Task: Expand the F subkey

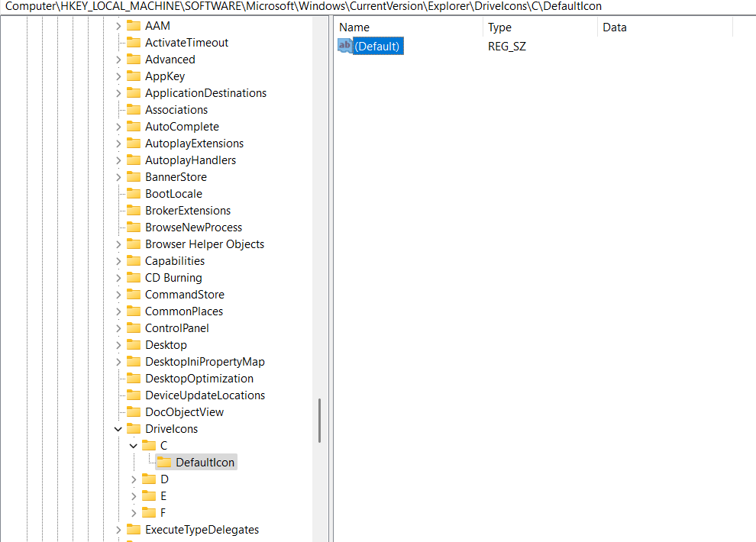Action: point(134,513)
